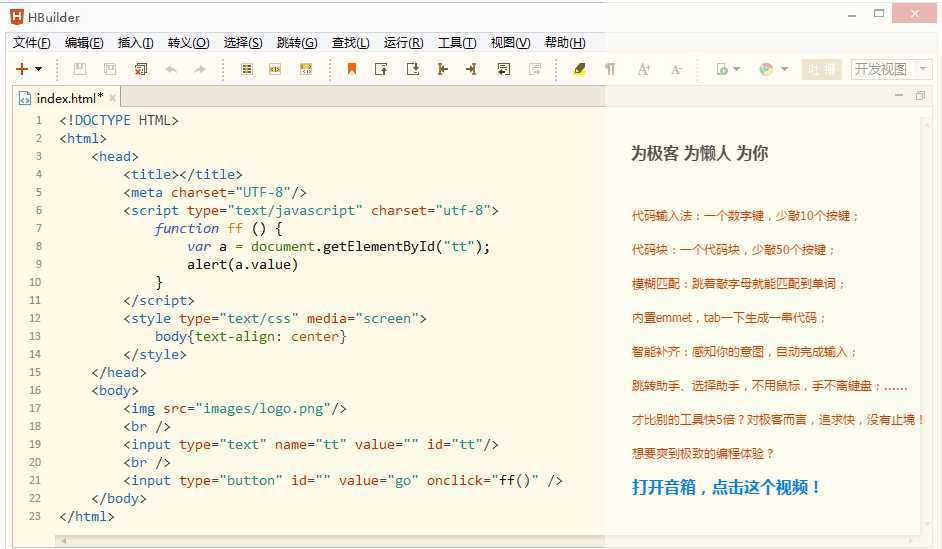Image resolution: width=942 pixels, height=549 pixels.
Task: Click the increase font size A+ icon
Action: 644,69
